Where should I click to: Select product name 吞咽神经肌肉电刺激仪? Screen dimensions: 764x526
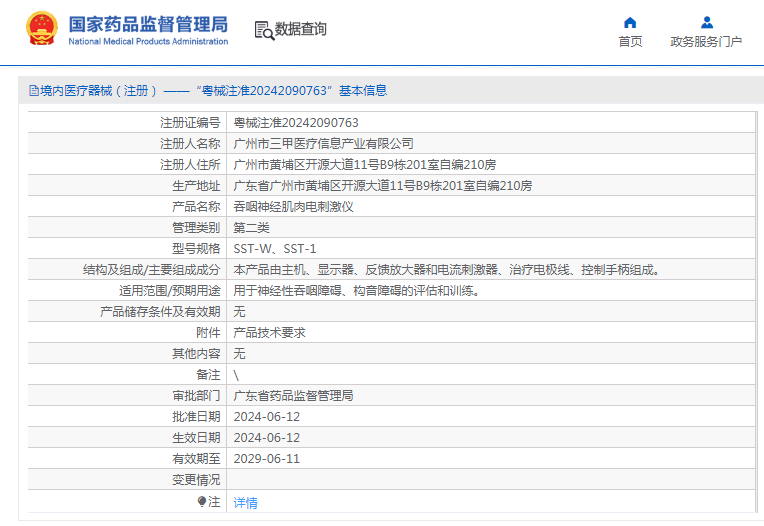[x=293, y=207]
